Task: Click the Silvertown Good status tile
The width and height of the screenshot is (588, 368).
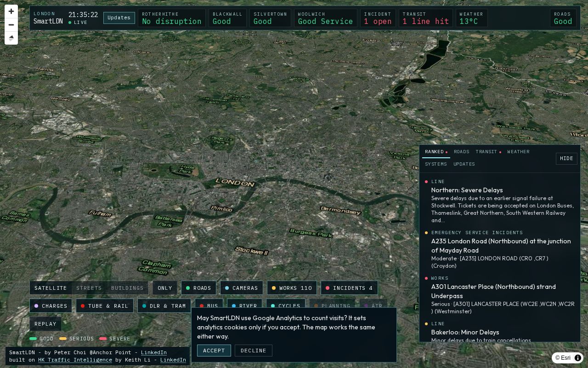Action: (270, 18)
